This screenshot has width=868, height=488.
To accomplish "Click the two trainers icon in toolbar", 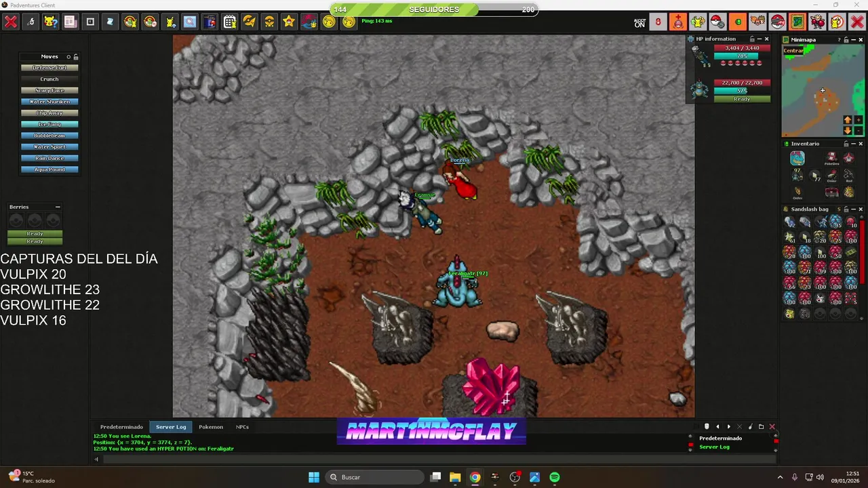I will [x=757, y=22].
